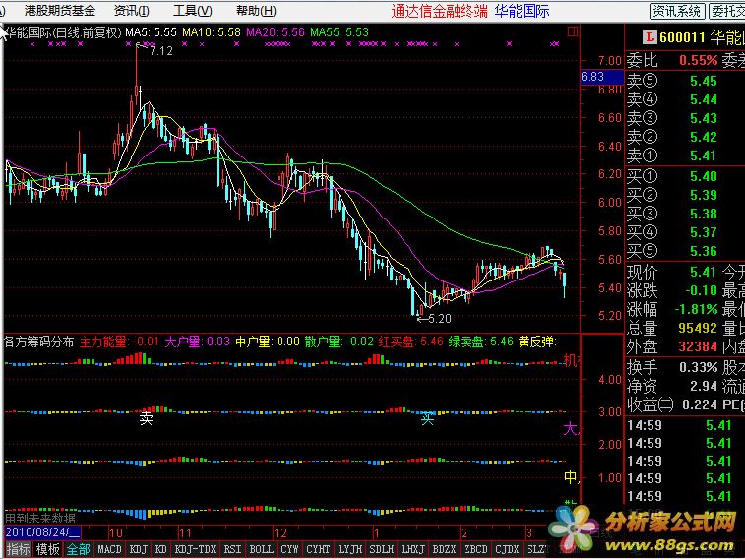Click the 5.20 low price annotation
745x560 pixels.
(440, 319)
